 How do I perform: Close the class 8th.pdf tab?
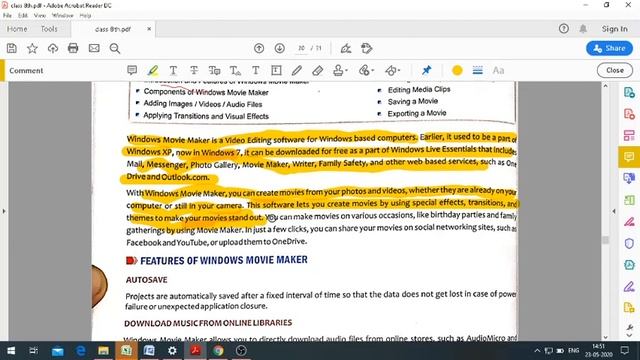(x=149, y=29)
